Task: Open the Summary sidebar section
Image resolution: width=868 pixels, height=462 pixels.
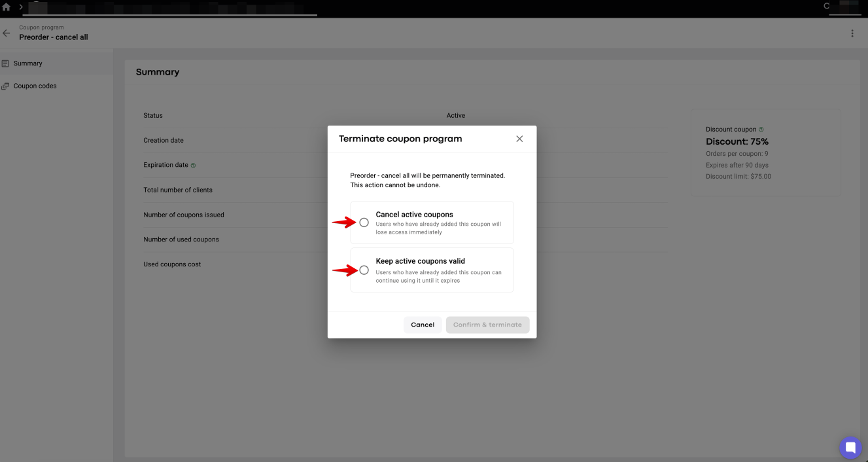Action: point(56,63)
